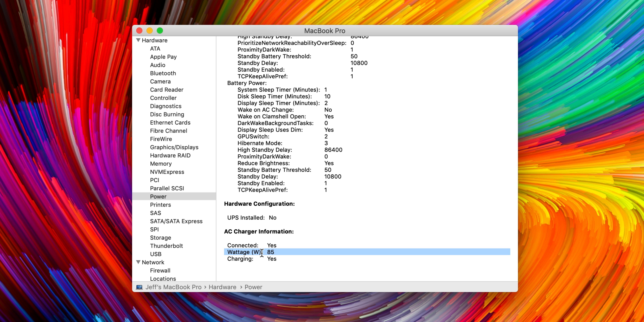Open the Bluetooth hardware section
Image resolution: width=644 pixels, height=322 pixels.
[x=163, y=73]
